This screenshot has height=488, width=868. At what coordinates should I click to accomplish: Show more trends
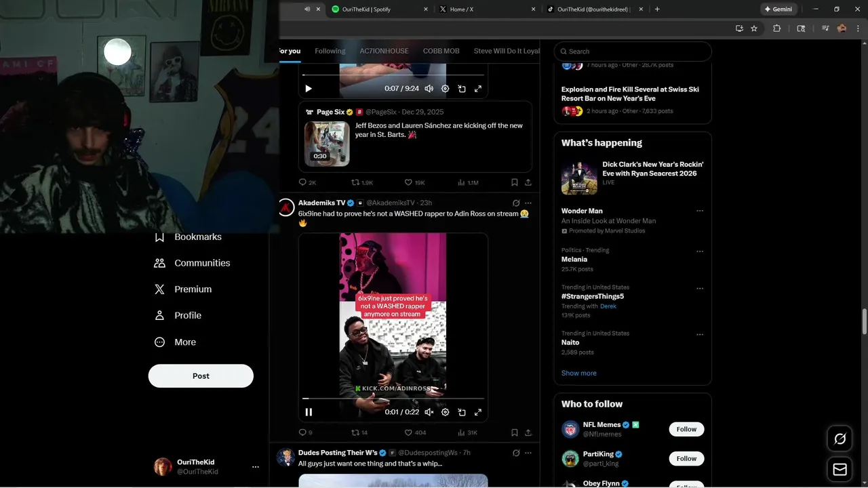[x=579, y=373]
